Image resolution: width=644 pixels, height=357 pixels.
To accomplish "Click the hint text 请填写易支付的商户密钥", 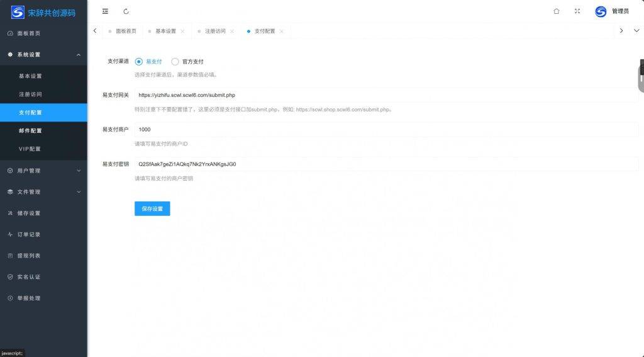I will [164, 179].
